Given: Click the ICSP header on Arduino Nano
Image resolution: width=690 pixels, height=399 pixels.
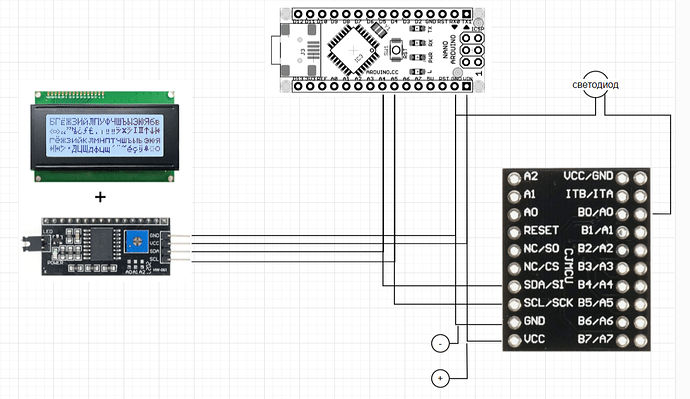Looking at the screenshot, I should (472, 50).
